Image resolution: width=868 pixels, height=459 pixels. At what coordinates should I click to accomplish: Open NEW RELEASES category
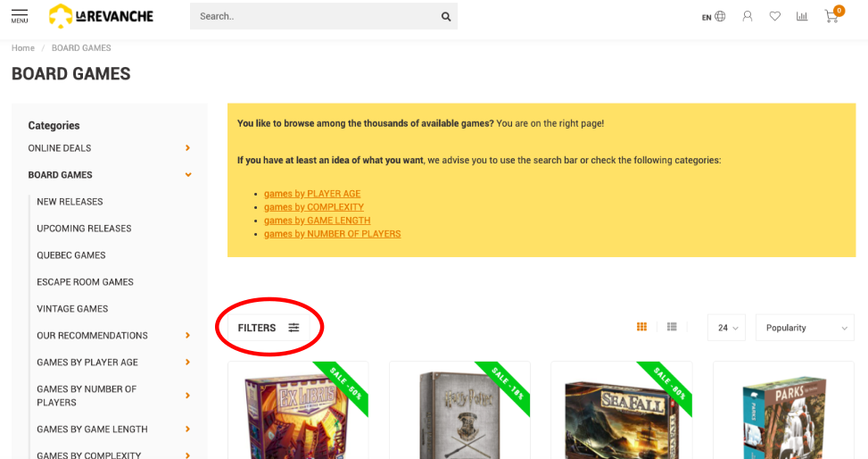(x=70, y=202)
